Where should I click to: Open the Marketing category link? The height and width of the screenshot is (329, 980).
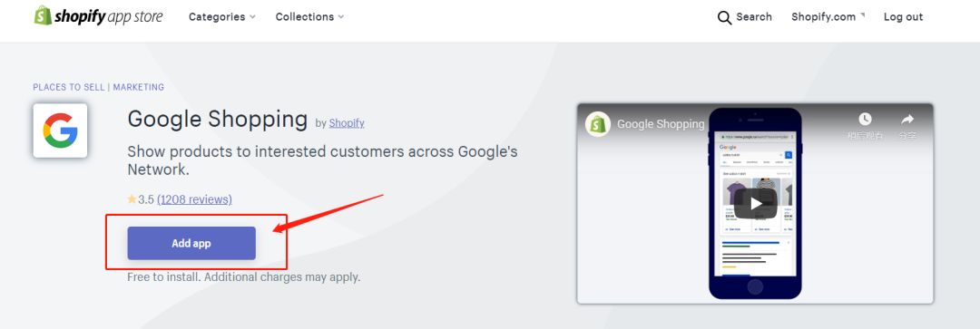(139, 87)
